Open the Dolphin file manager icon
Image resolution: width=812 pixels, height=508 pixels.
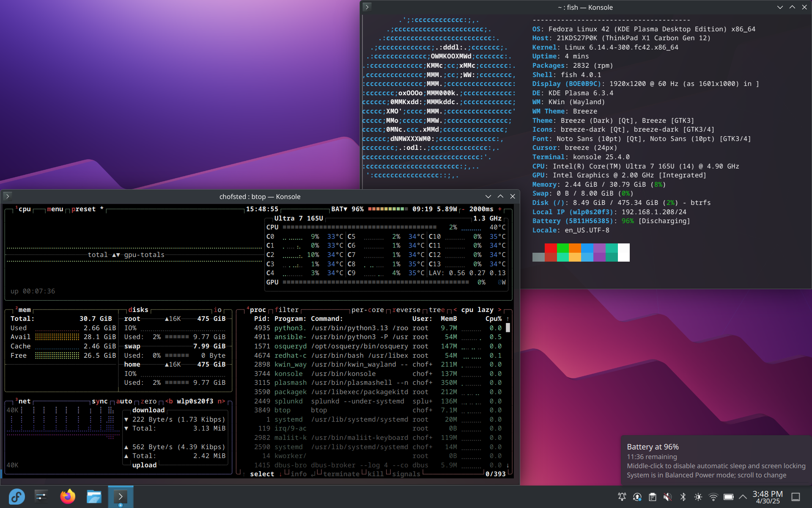click(94, 497)
